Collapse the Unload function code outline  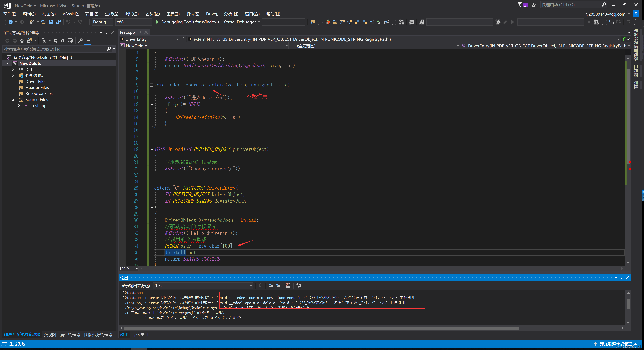pos(151,149)
